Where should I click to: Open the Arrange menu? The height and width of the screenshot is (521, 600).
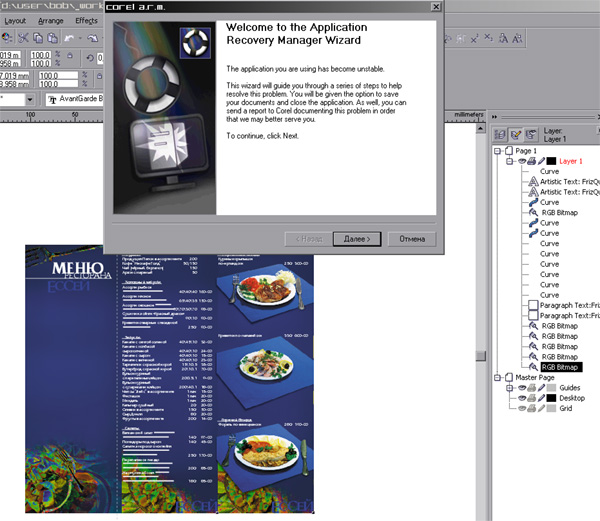tap(51, 21)
